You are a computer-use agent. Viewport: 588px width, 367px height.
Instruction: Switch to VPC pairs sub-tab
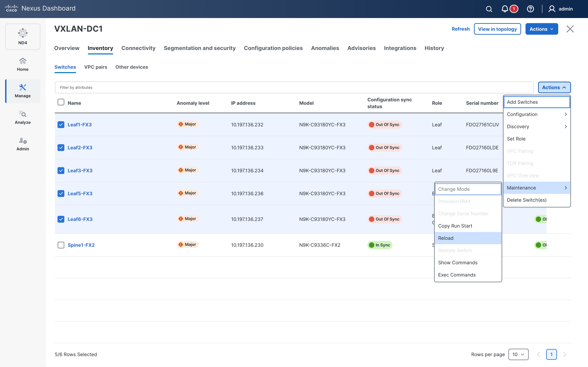96,67
